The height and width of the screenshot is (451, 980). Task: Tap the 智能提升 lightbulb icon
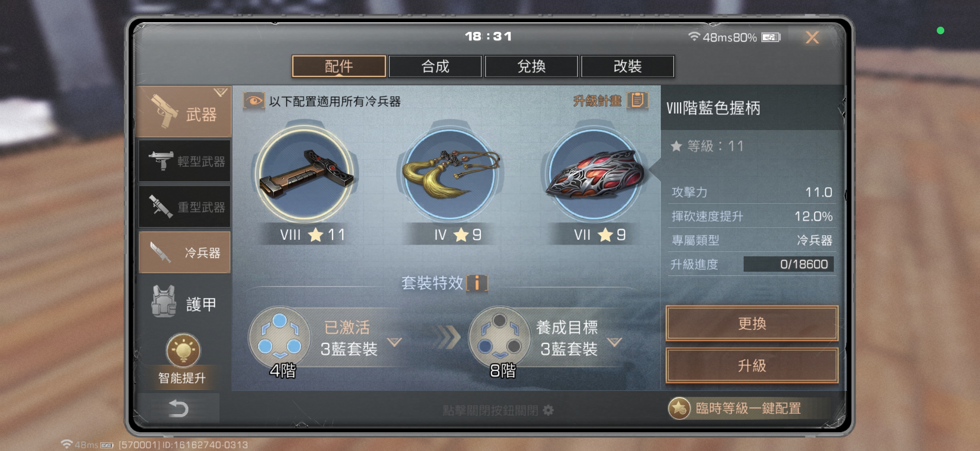[183, 350]
